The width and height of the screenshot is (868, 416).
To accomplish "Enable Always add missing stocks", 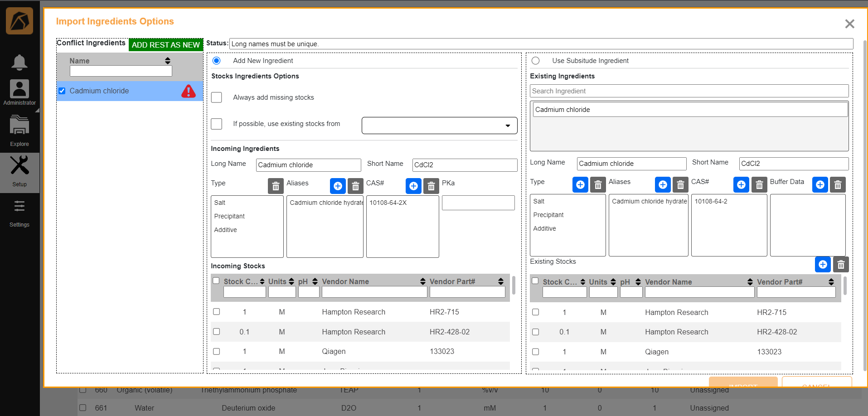I will [x=217, y=97].
